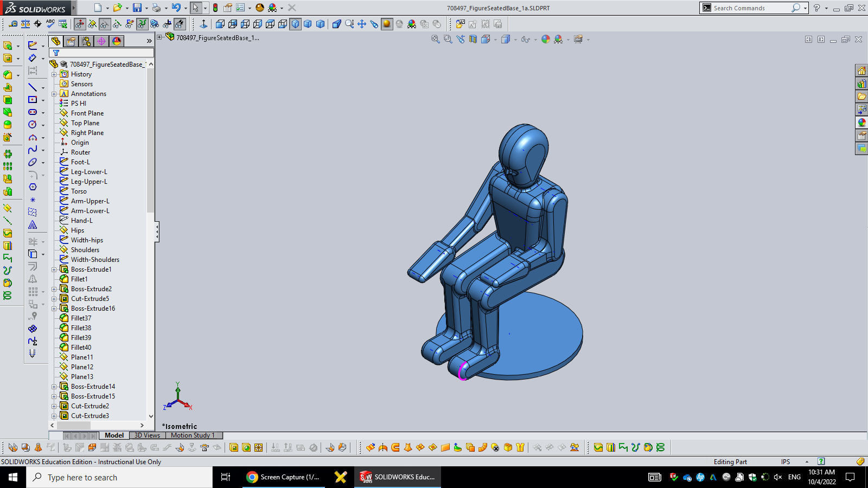Click the Zoom to Area icon
The image size is (868, 488).
pos(448,39)
